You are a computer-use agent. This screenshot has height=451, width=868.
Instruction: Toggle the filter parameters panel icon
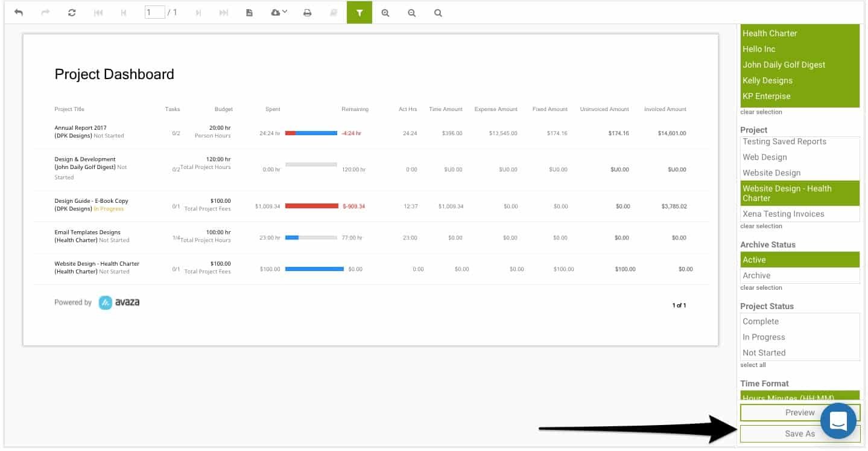pyautogui.click(x=360, y=12)
